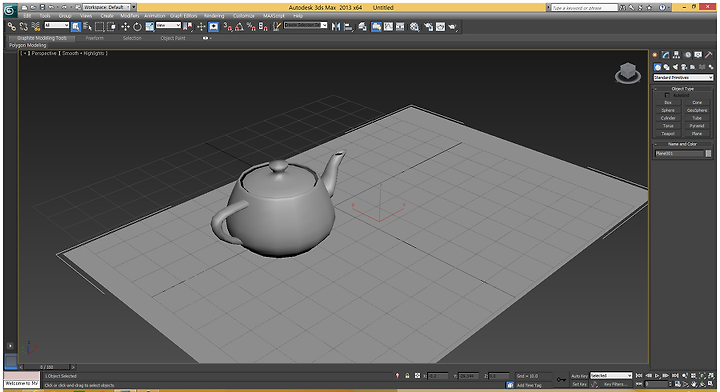Viewport: 720px width, 392px height.
Task: Click the Key Filters button
Action: tap(615, 384)
